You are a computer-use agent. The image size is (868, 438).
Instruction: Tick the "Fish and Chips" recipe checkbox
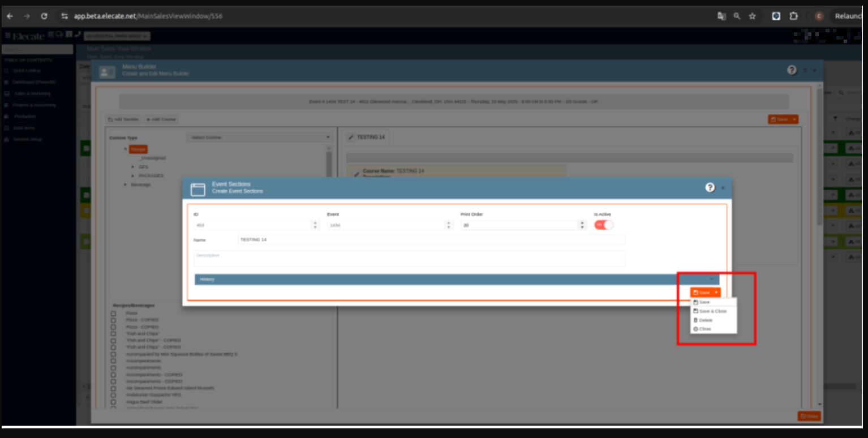pos(114,334)
